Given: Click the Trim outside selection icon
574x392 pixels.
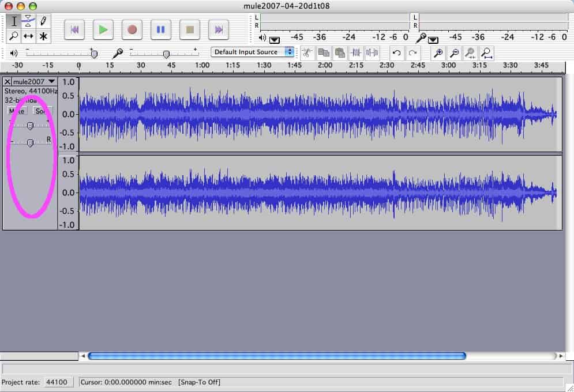Looking at the screenshot, I should tap(356, 52).
